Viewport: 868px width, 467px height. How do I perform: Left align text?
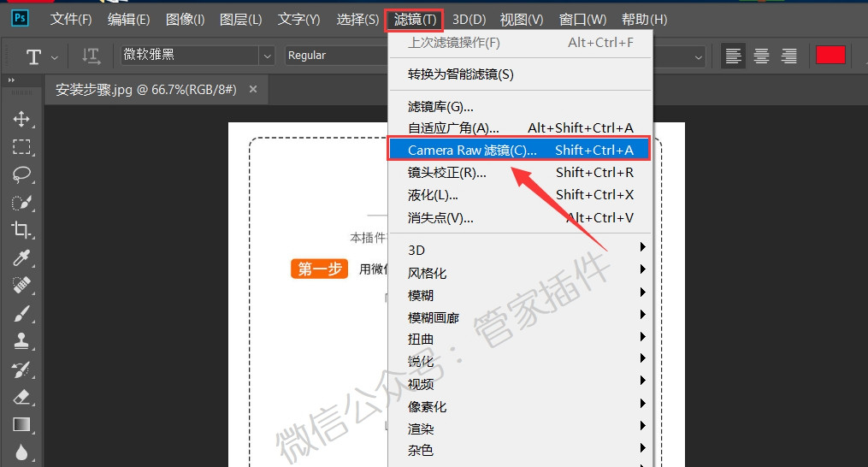click(734, 56)
